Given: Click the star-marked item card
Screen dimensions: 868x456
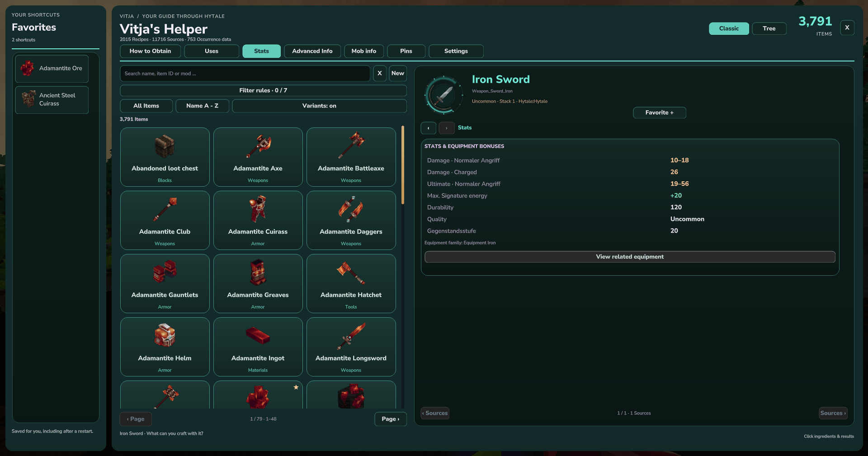Looking at the screenshot, I should 258,395.
